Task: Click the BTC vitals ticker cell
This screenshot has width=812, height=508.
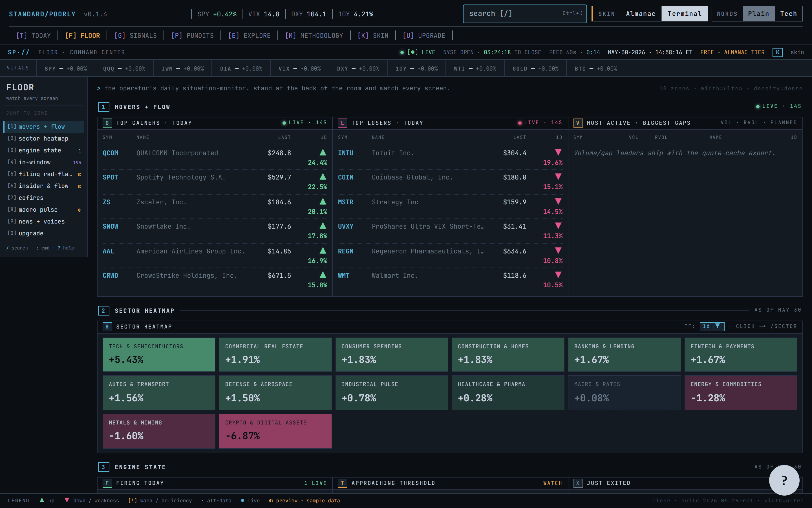Action: tap(595, 69)
